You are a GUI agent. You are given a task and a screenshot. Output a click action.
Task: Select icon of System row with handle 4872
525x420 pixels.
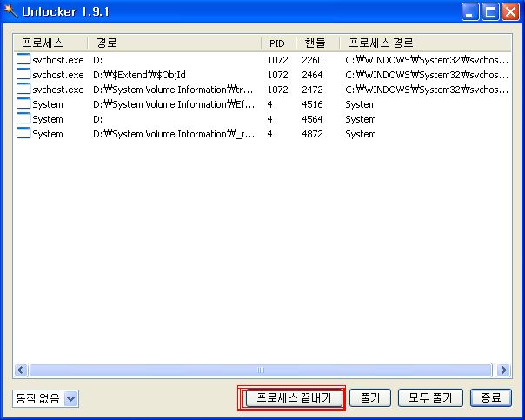[x=23, y=133]
